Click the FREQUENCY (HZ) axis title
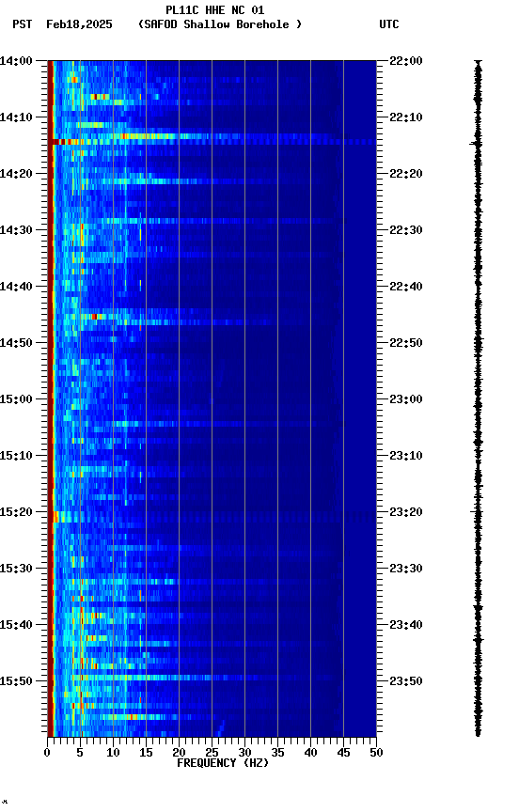The height and width of the screenshot is (812, 519). click(x=223, y=763)
